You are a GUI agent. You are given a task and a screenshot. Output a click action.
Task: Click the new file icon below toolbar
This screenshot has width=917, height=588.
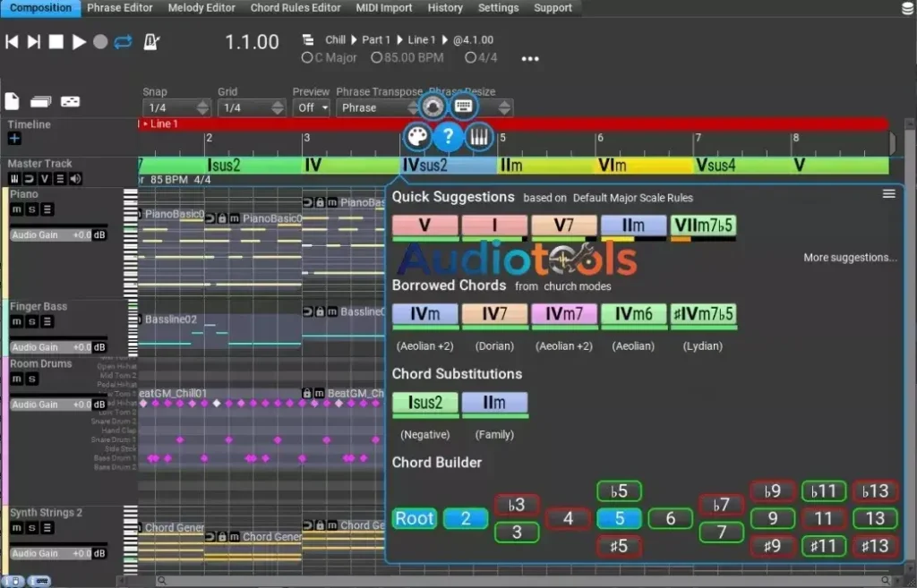12,101
